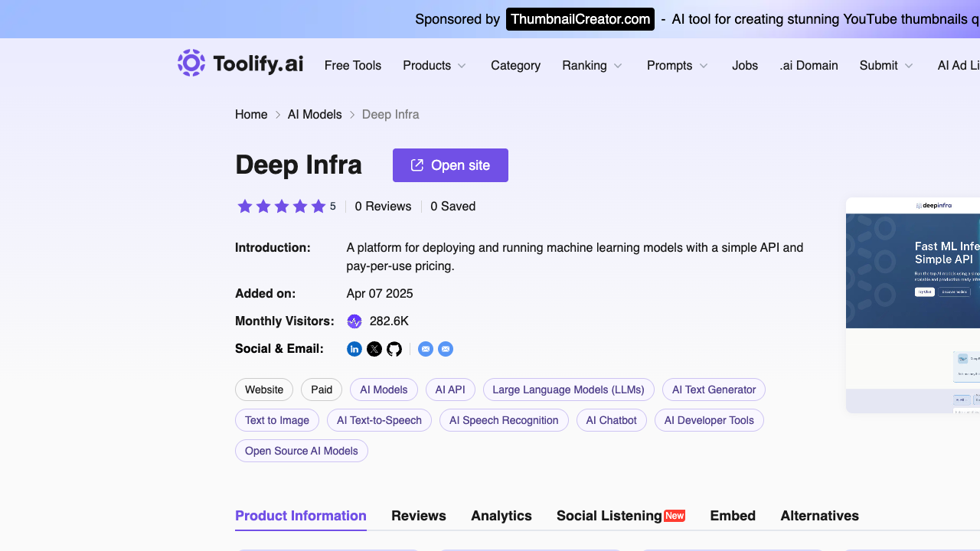Click the Open site button
This screenshot has width=980, height=551.
click(450, 165)
